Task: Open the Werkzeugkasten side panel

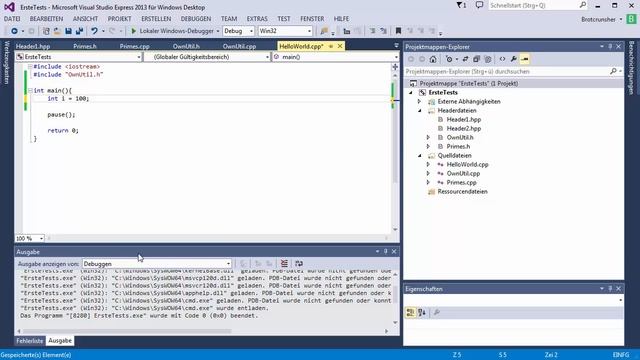Action: coord(6,63)
